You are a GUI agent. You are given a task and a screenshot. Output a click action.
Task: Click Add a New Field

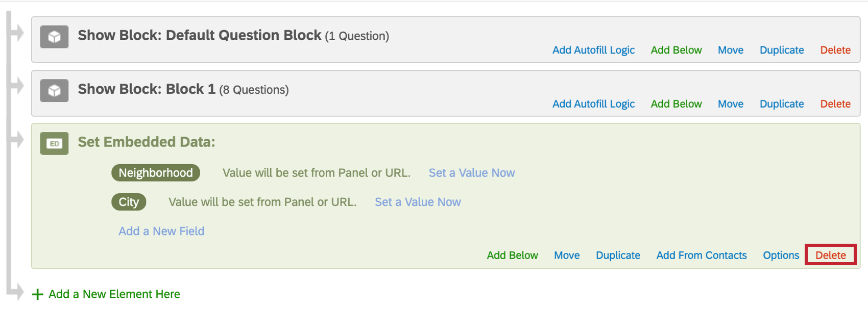pos(161,231)
